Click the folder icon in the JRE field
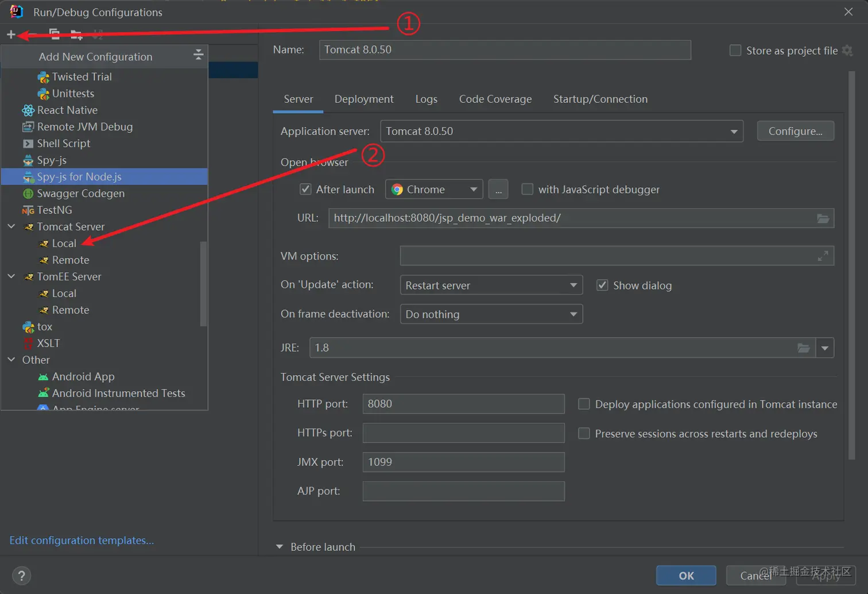Viewport: 868px width, 594px height. click(804, 348)
